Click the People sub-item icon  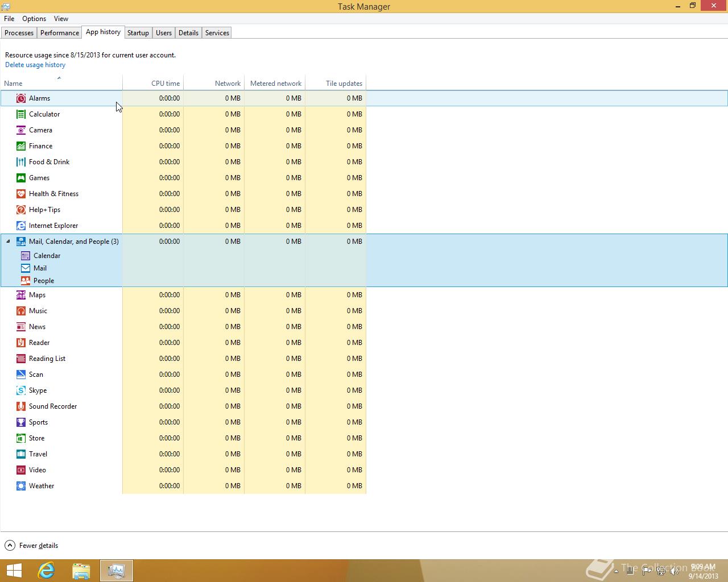point(26,281)
